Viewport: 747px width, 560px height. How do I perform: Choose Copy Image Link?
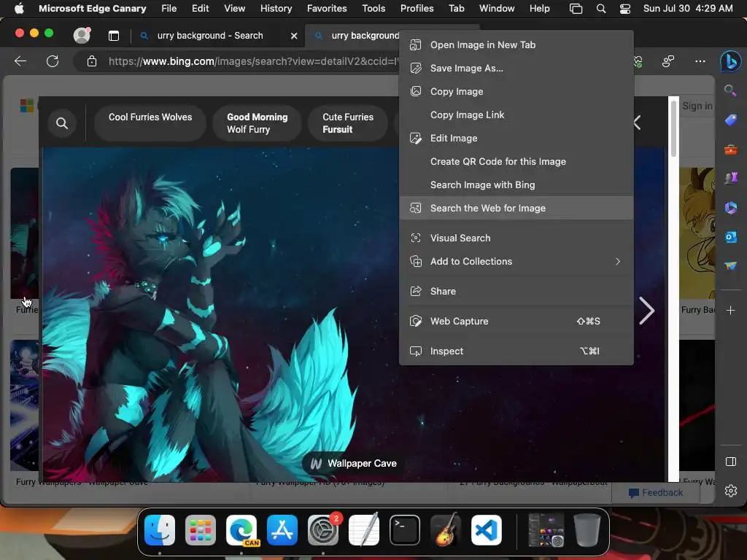pos(516,114)
